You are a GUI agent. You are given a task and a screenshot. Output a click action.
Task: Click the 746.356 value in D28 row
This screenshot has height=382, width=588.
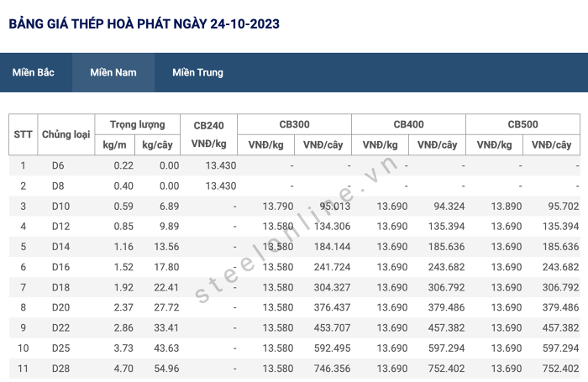pos(333,369)
